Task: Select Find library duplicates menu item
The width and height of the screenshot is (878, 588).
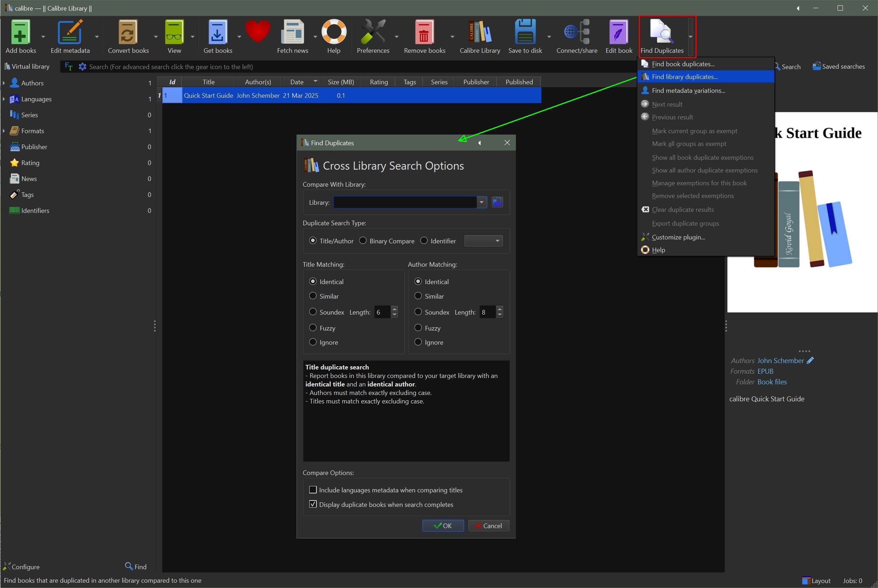Action: [x=705, y=77]
